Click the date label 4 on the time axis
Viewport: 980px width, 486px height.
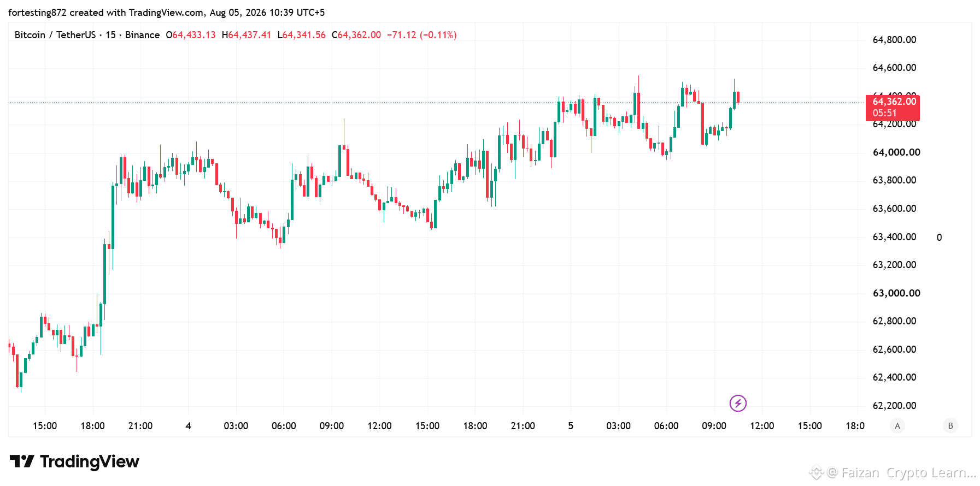(189, 426)
